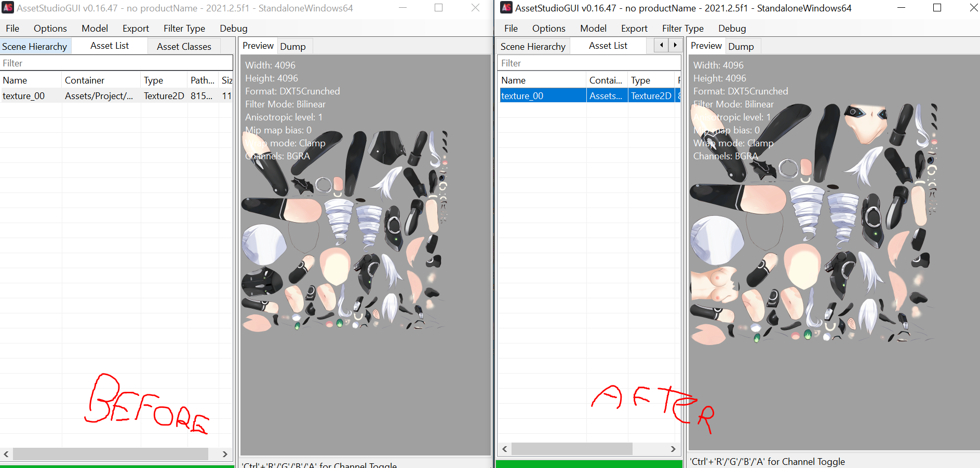Screen dimensions: 980x468
Task: Sort by Contai... column in right window
Action: coord(607,80)
